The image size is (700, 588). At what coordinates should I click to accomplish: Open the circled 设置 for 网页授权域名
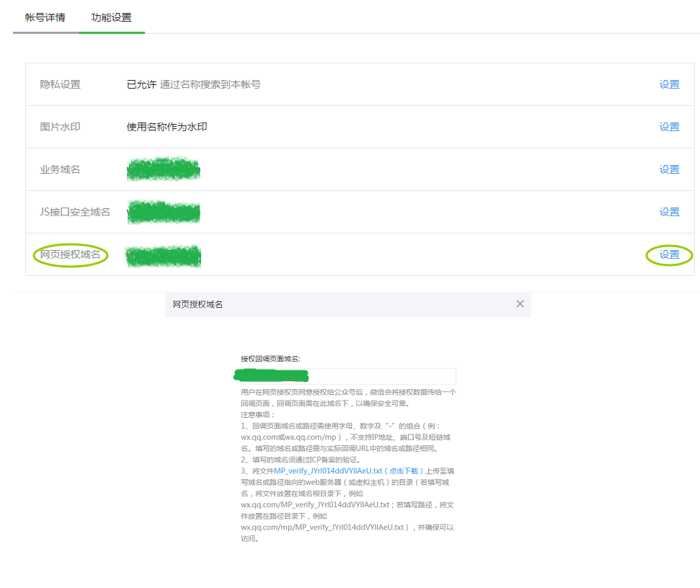coord(668,254)
